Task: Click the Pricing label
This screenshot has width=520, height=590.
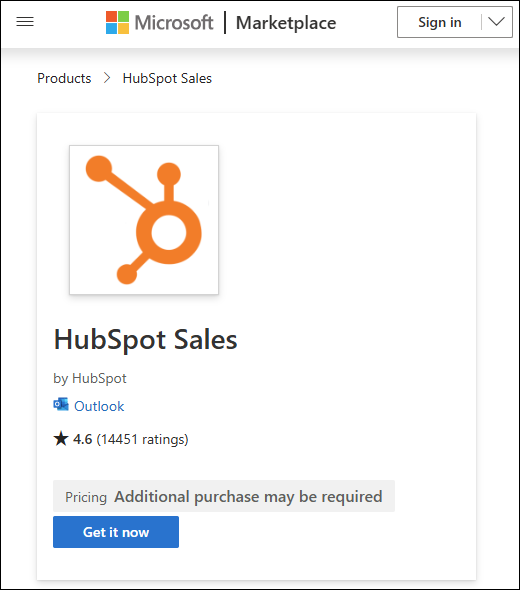Action: click(x=86, y=497)
